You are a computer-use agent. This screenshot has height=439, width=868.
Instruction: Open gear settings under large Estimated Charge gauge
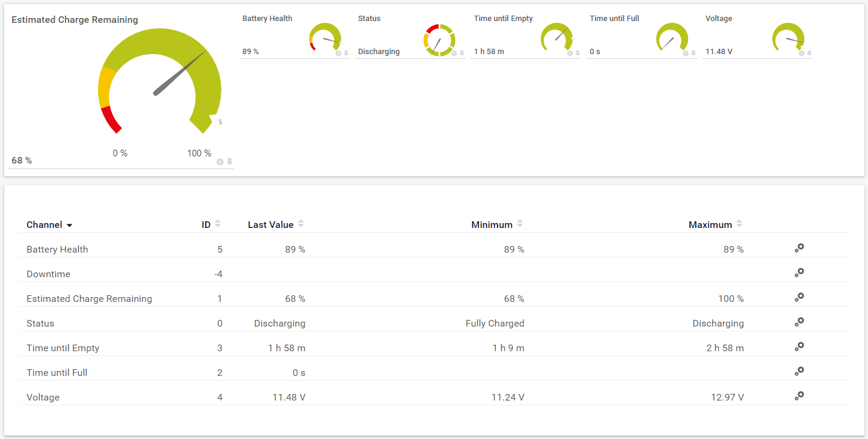click(220, 162)
